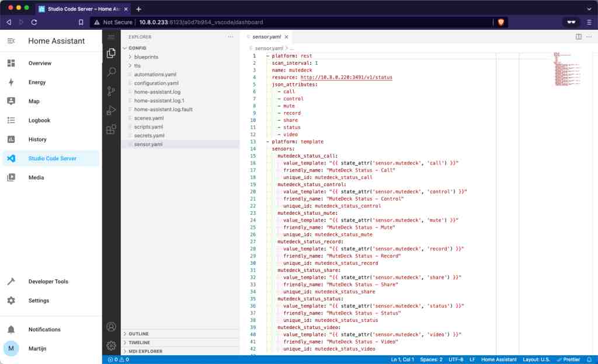
Task: Open home-assistant.log.1 file
Action: 180,100
